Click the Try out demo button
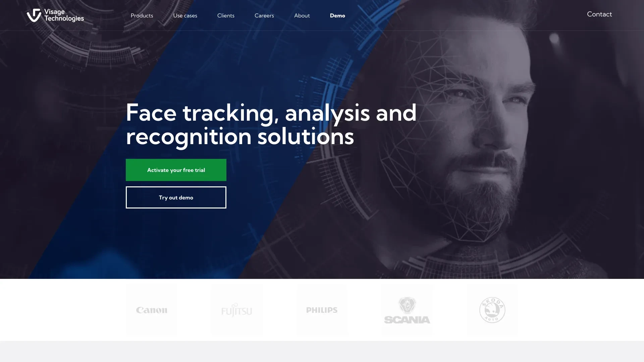Screen dimensions: 644x362 point(176,197)
